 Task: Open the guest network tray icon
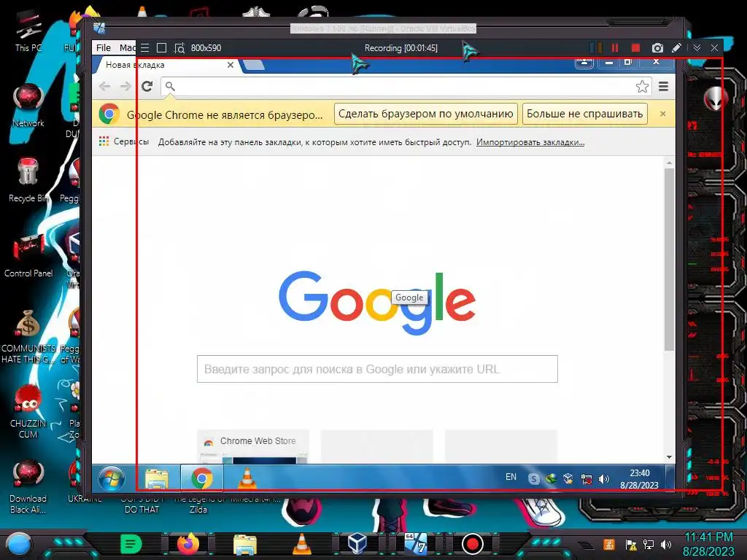[x=587, y=479]
